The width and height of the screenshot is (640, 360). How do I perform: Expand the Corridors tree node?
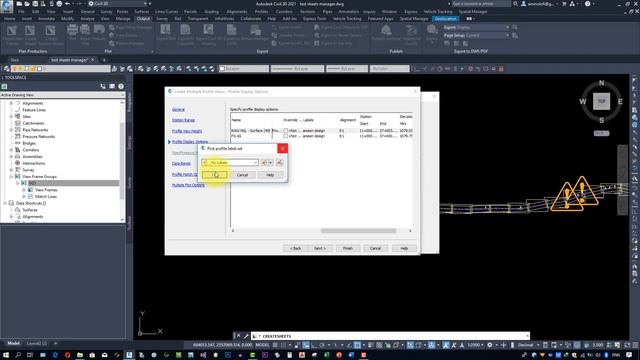[11, 150]
